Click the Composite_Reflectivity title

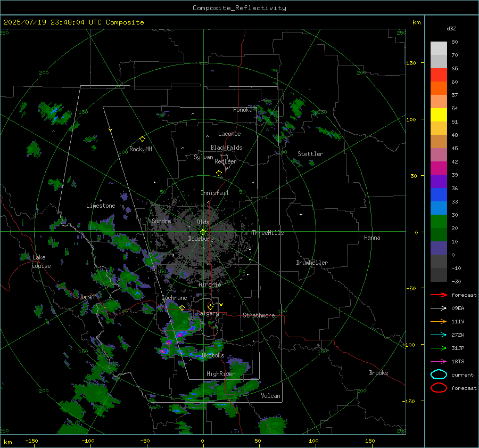point(240,8)
